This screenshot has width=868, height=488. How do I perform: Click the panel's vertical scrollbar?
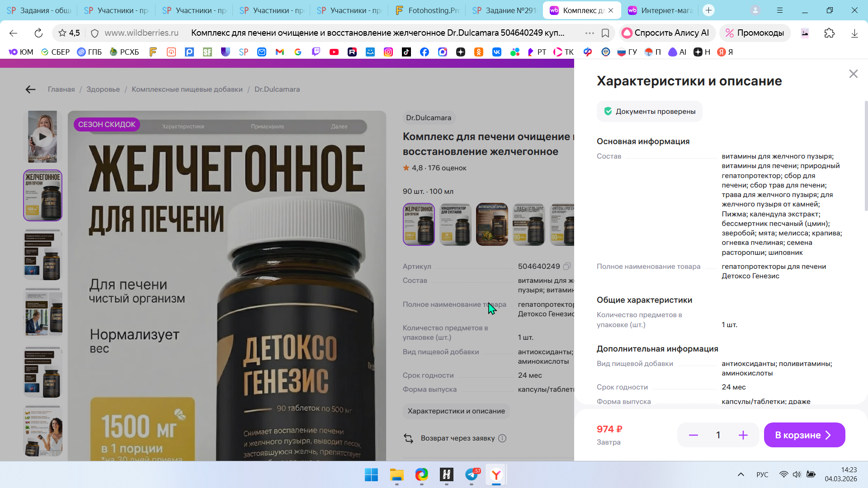[866, 156]
